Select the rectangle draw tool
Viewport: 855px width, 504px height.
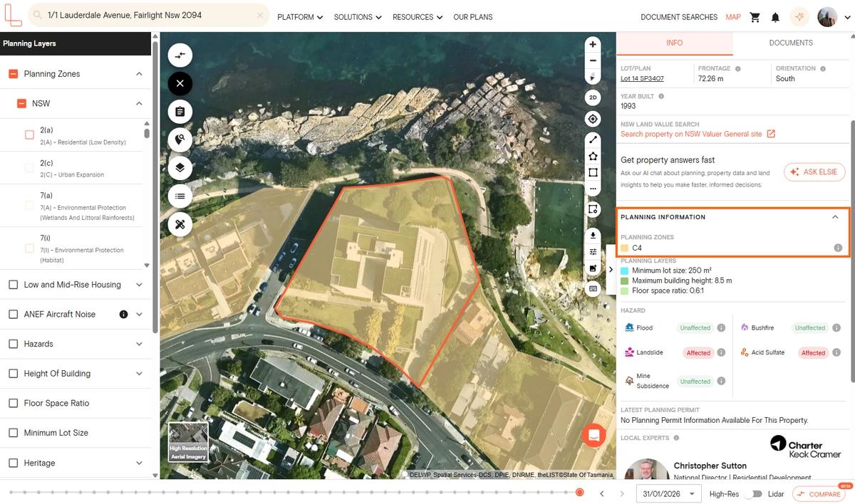pos(592,172)
